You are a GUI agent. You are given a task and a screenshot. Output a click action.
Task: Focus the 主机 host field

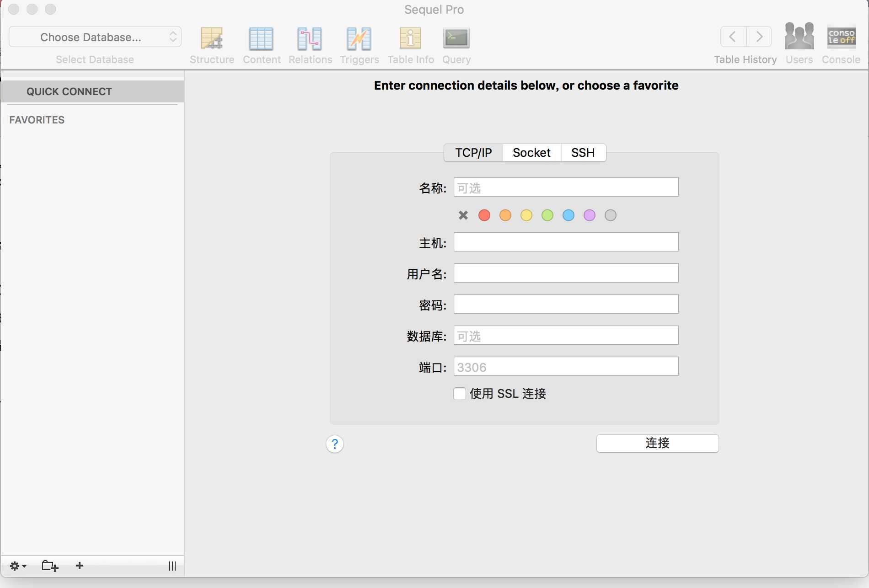point(566,242)
